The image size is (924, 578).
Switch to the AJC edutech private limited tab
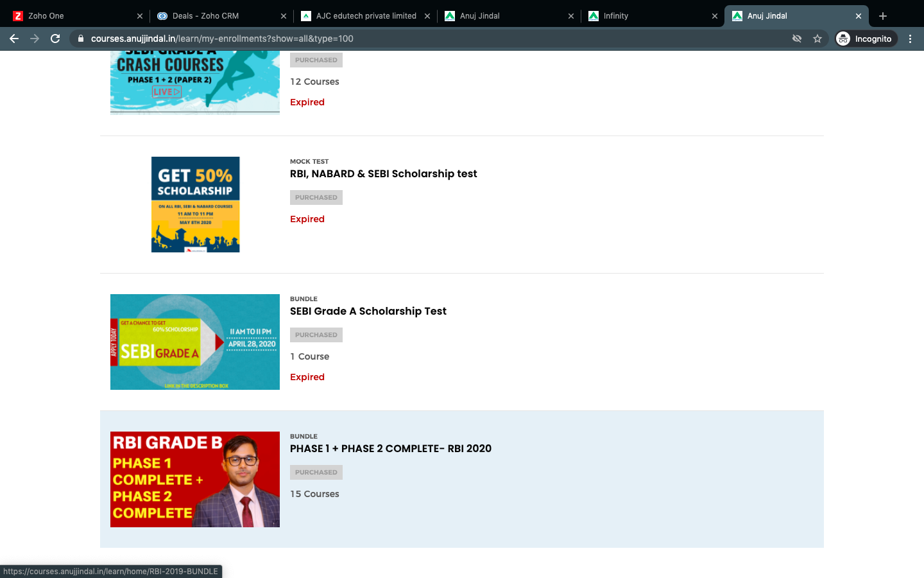[365, 16]
